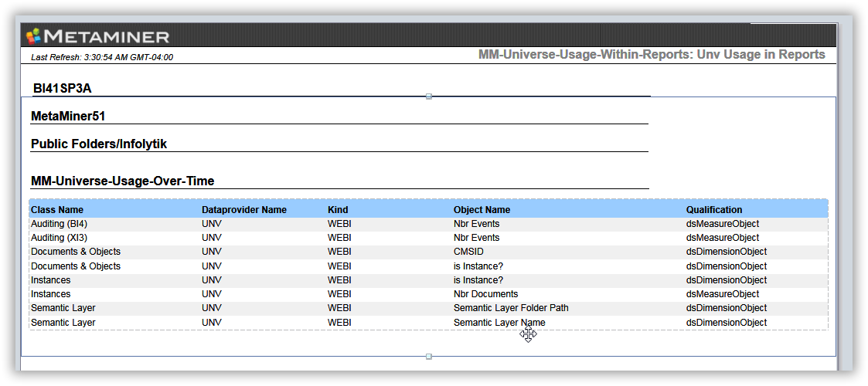
Task: Select WEBI in the CMSID row
Action: click(x=339, y=252)
